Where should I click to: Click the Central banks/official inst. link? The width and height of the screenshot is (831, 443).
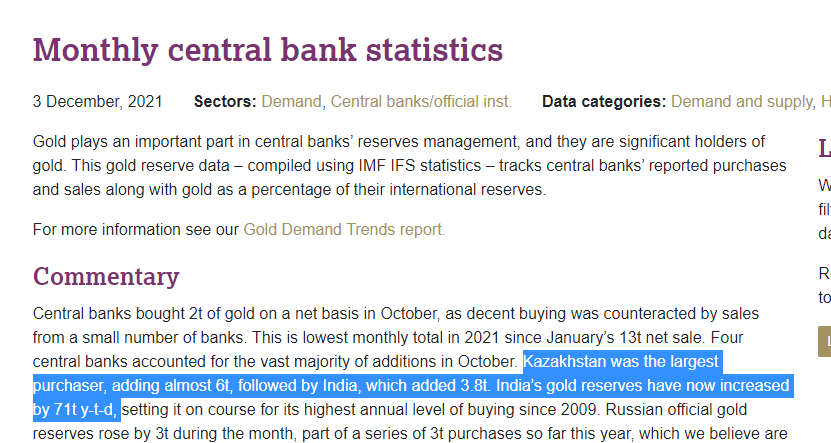point(421,101)
